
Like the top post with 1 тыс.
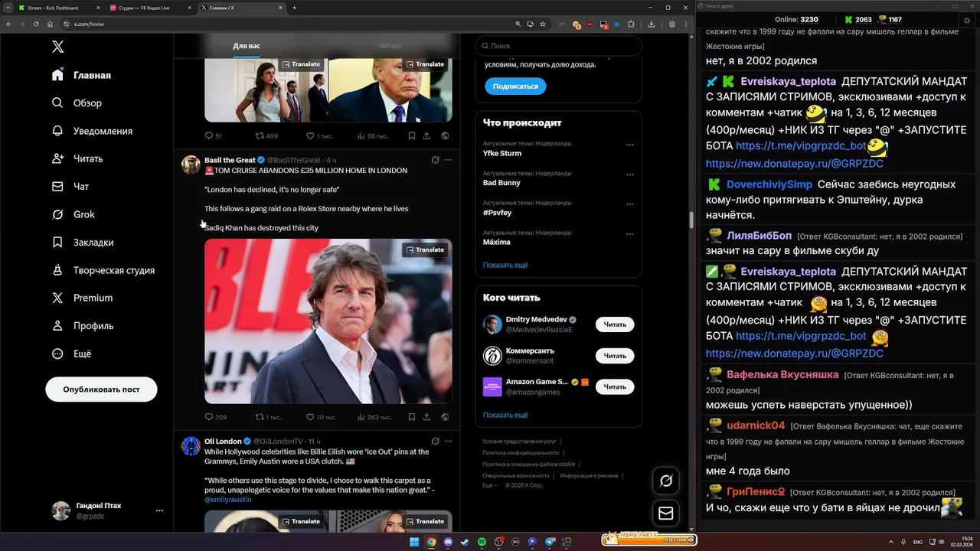[319, 135]
